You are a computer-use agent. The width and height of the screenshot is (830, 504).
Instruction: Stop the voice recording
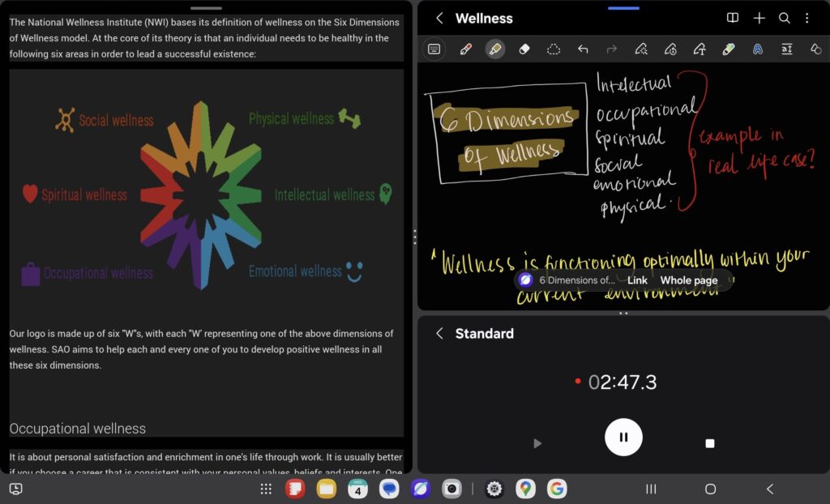click(x=710, y=443)
